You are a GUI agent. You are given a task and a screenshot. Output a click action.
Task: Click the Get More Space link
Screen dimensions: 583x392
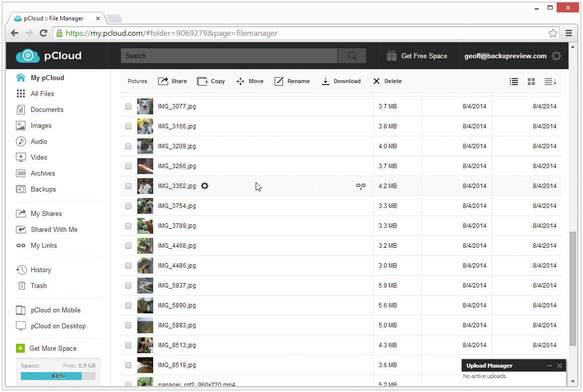53,349
